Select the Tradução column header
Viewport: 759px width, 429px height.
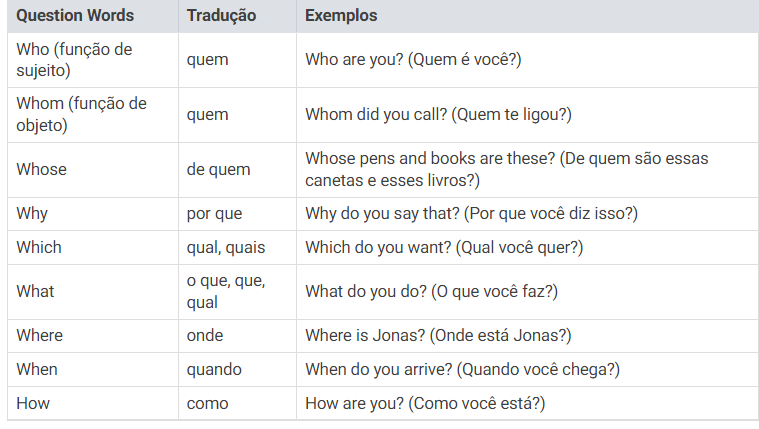point(237,16)
